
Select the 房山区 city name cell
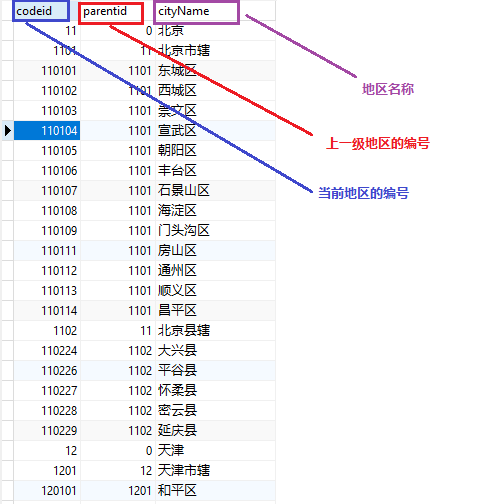tap(215, 250)
